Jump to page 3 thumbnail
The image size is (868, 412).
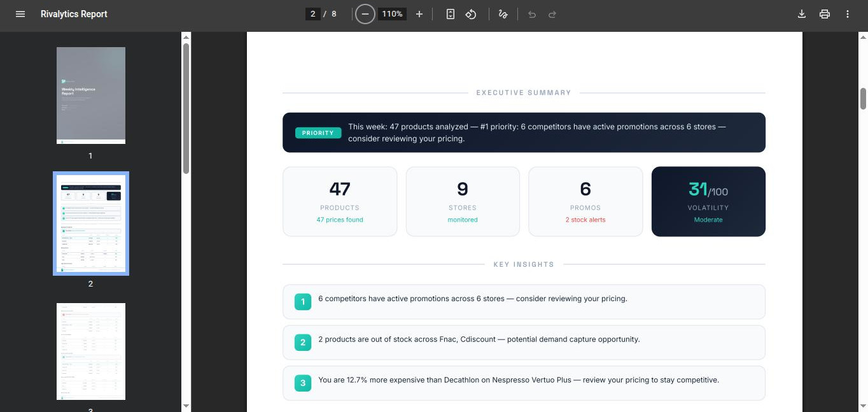91,352
